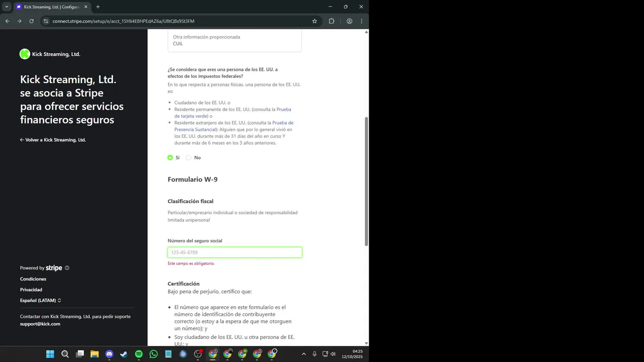This screenshot has height=362, width=644.
Task: Show hidden system tray icons
Action: point(303,354)
